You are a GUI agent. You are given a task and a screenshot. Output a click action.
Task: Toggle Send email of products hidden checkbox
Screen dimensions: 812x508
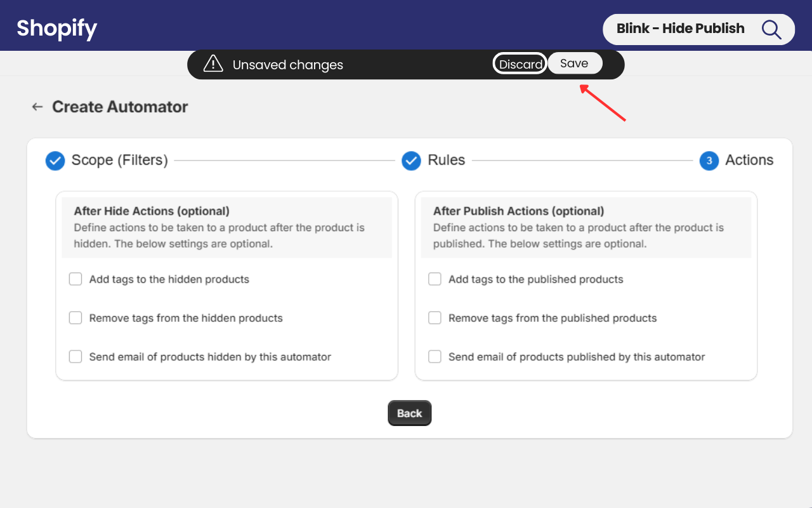(x=75, y=357)
